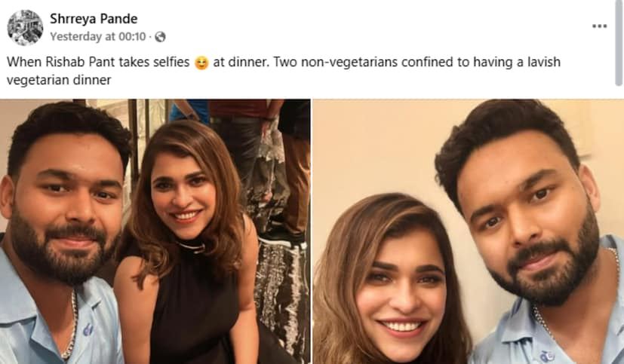Click the smiling woman in the right photo
The height and width of the screenshot is (364, 624).
click(x=392, y=286)
